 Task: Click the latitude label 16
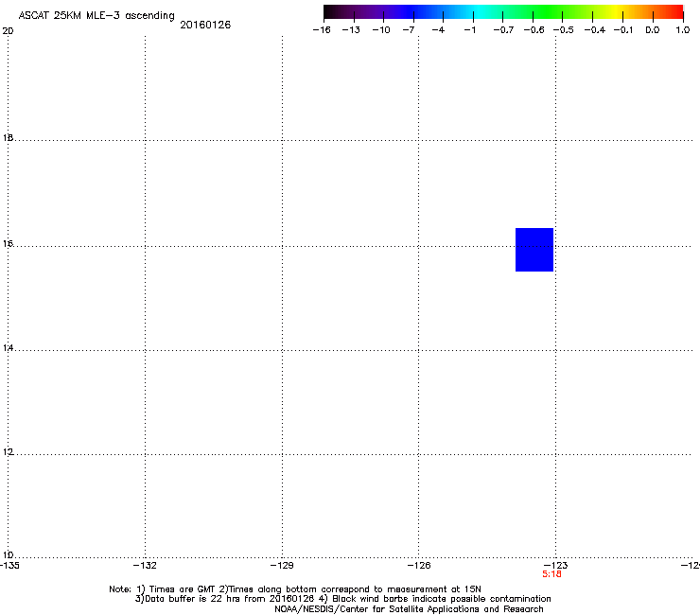click(x=8, y=244)
